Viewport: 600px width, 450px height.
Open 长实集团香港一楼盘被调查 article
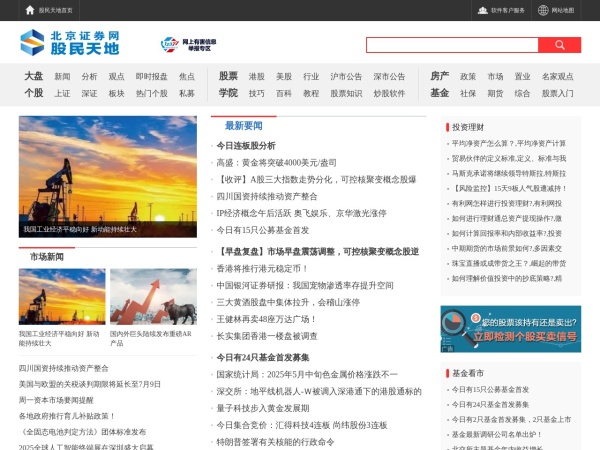click(x=267, y=336)
